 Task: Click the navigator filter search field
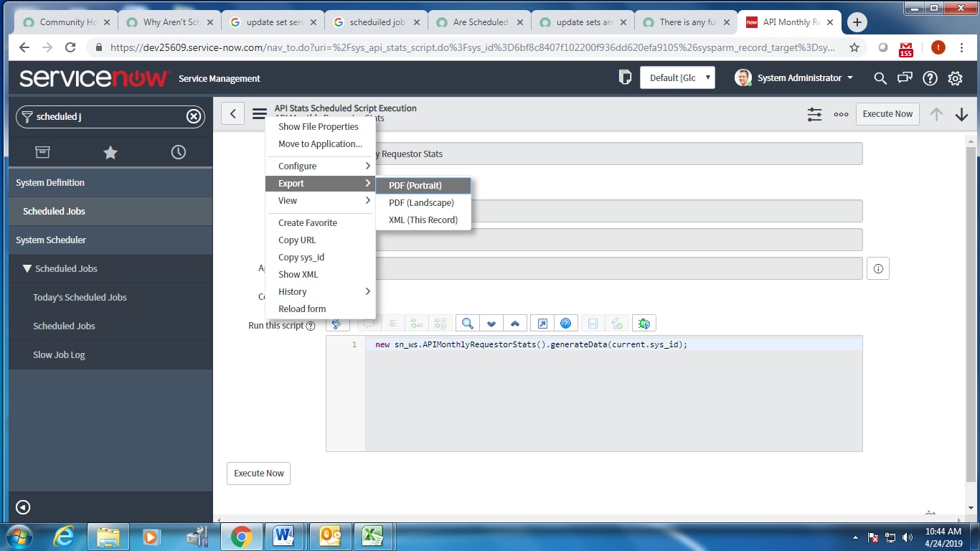coord(110,116)
